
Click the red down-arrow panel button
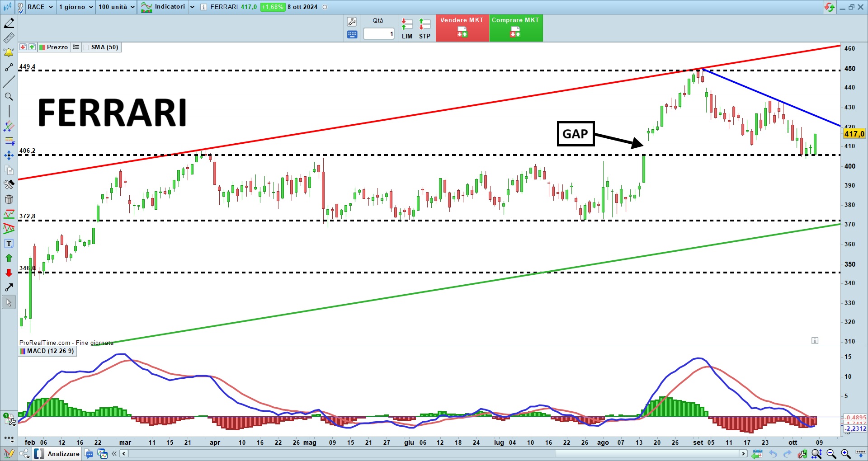pos(23,47)
